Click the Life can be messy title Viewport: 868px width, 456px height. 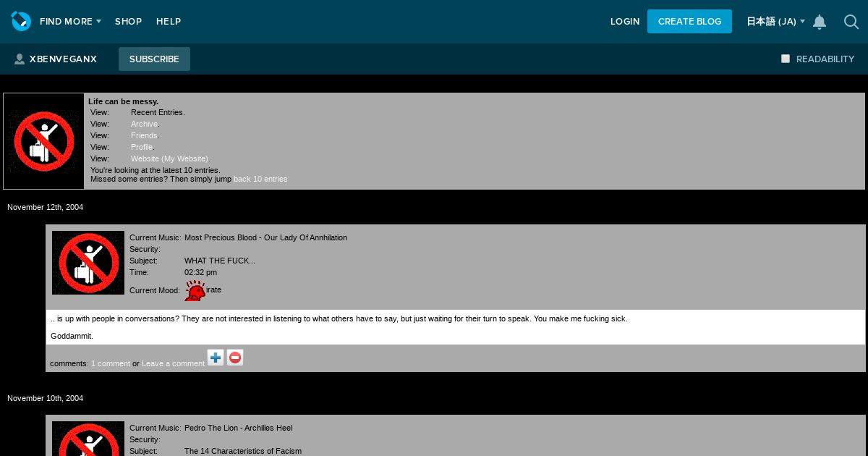(123, 101)
